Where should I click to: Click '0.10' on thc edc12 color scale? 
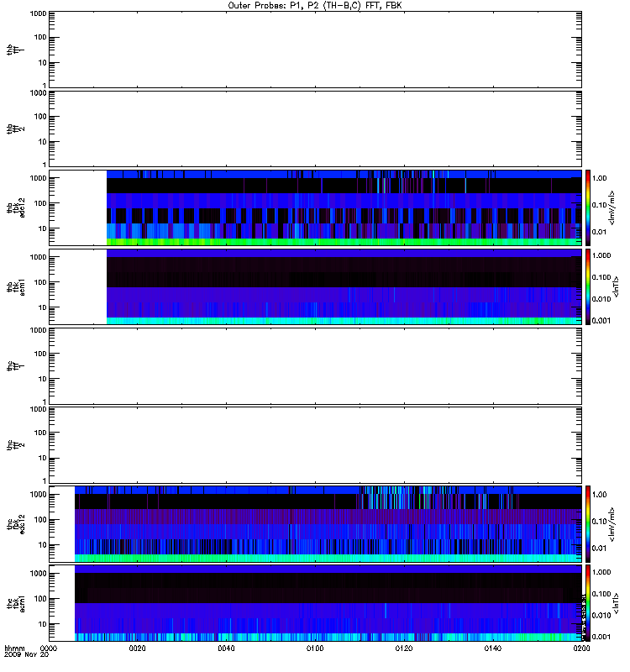point(599,521)
